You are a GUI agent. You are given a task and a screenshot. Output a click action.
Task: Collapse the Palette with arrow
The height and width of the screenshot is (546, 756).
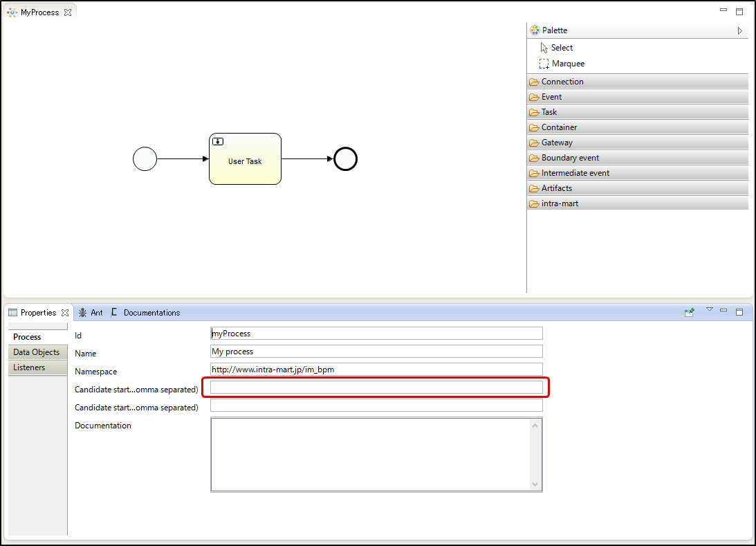pyautogui.click(x=739, y=30)
